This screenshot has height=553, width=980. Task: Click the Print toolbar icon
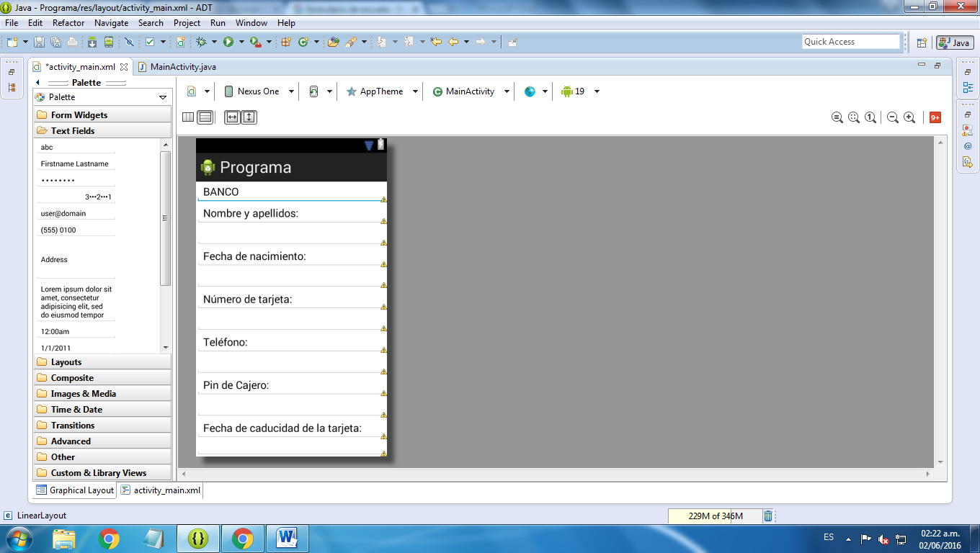point(72,42)
